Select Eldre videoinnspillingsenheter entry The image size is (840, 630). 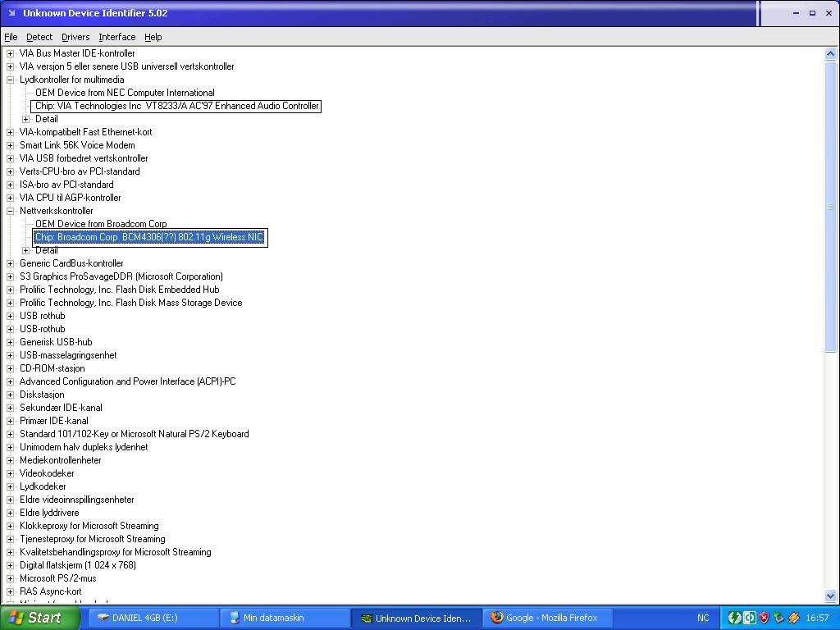[76, 500]
